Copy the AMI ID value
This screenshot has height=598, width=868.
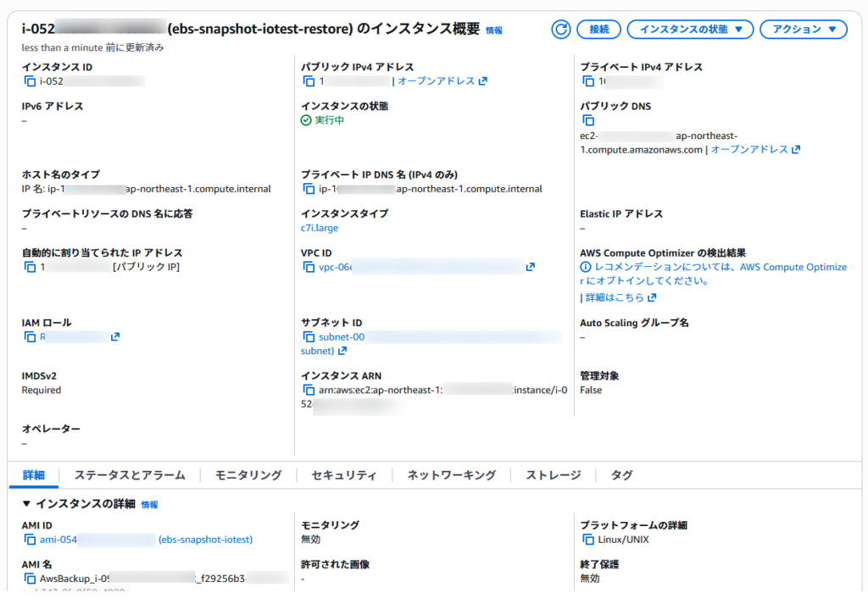(30, 540)
